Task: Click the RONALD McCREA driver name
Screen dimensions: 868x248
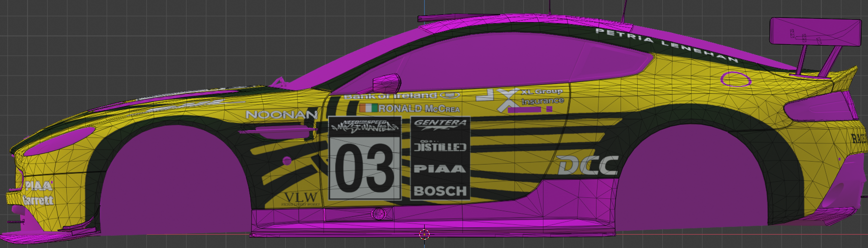Action: [419, 109]
